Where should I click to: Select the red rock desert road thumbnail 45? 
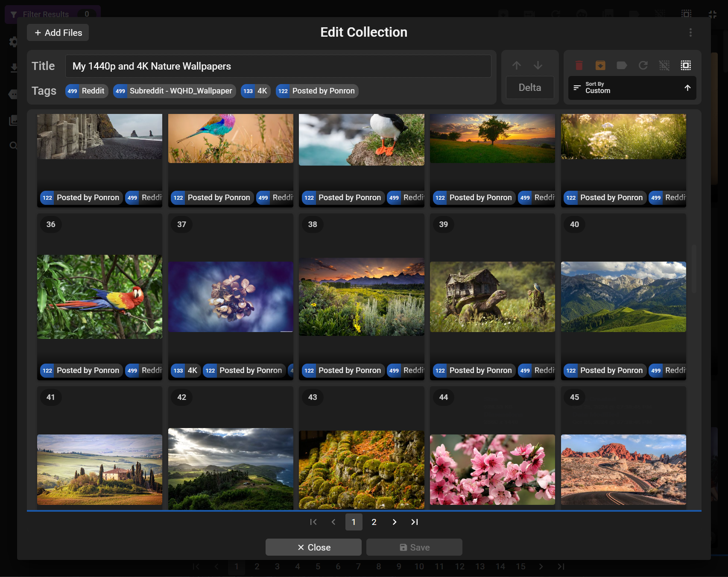623,469
